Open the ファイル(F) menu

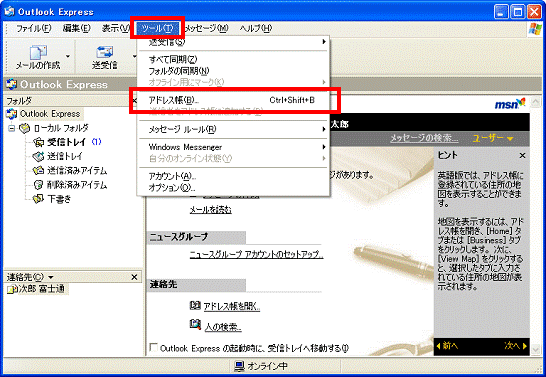33,28
